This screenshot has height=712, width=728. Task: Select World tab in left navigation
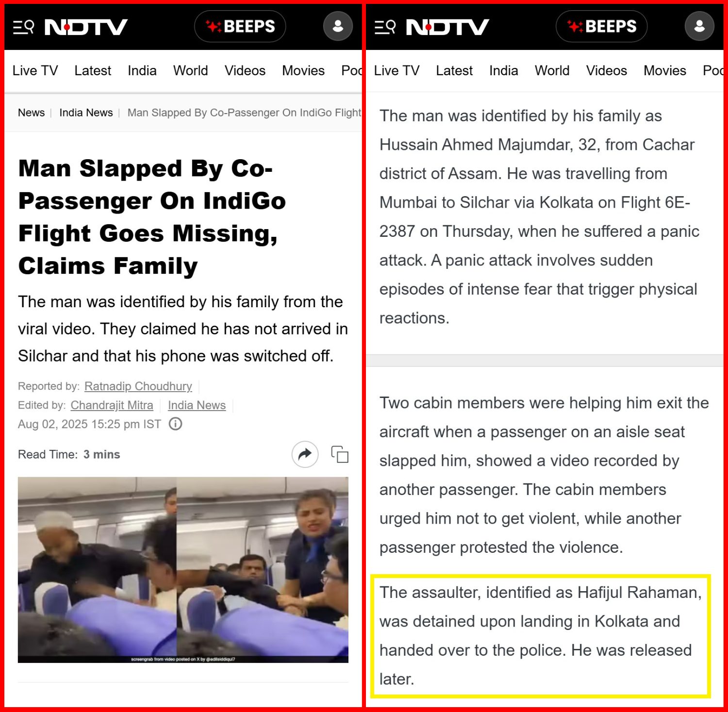point(190,71)
